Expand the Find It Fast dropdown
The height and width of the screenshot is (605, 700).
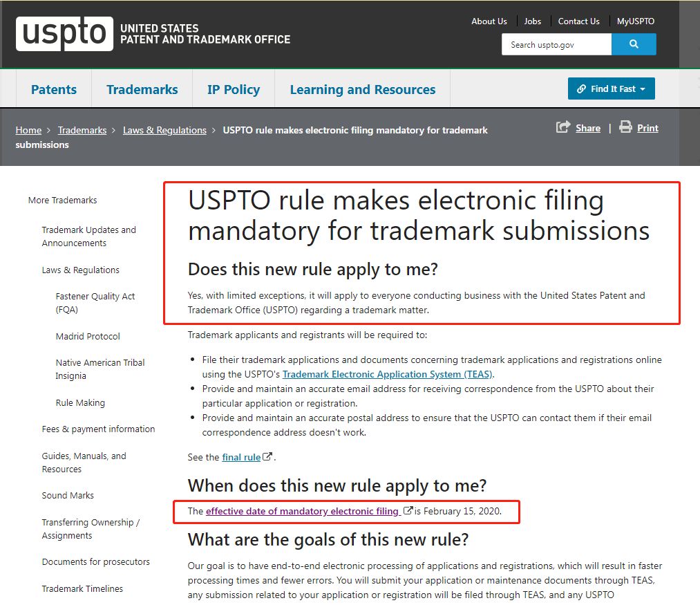611,89
